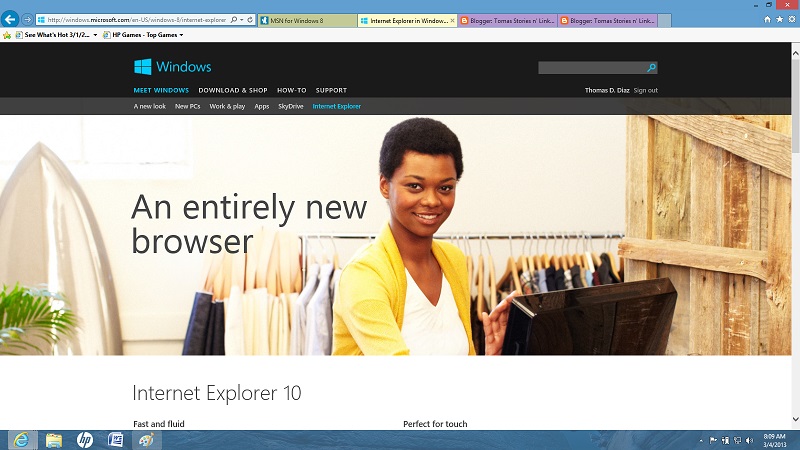Open the A new look submenu link
Image resolution: width=800 pixels, height=450 pixels.
click(149, 106)
